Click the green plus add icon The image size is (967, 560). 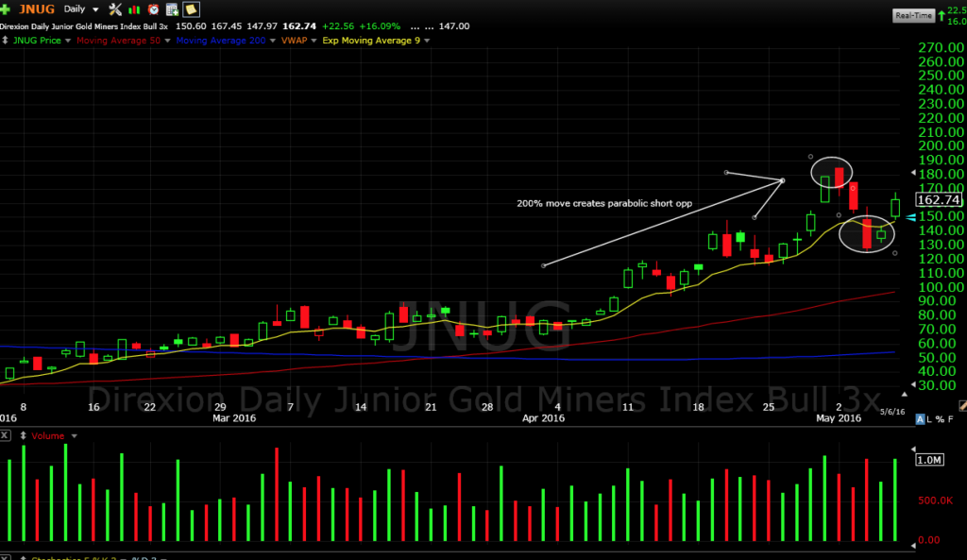tap(6, 9)
